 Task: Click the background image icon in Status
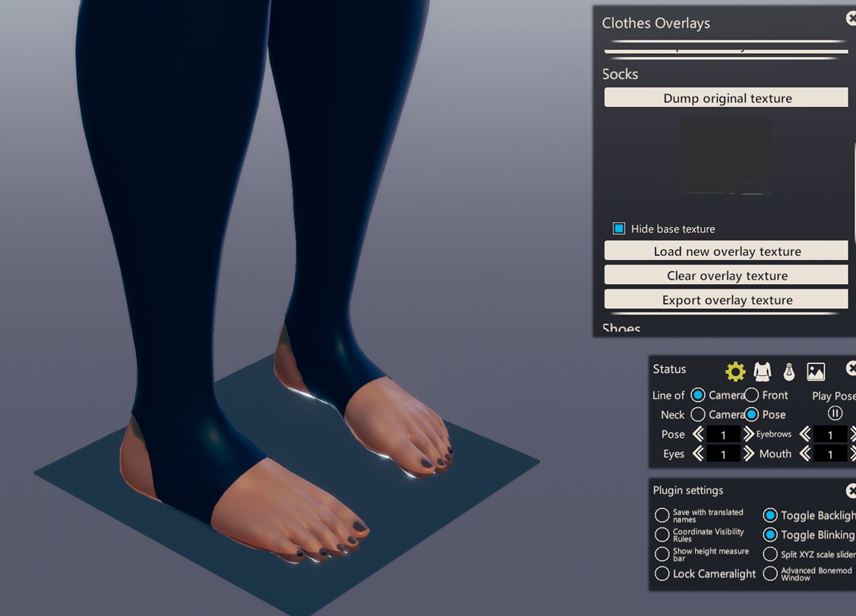816,371
